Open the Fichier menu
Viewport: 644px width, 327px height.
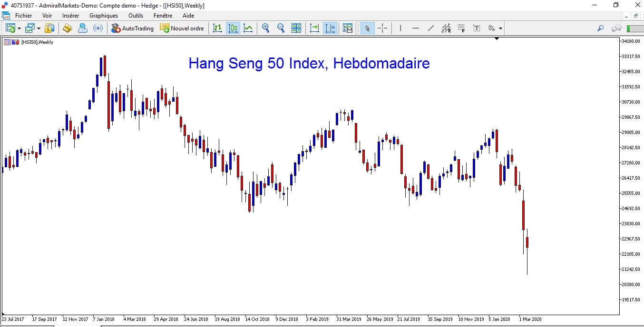[23, 16]
